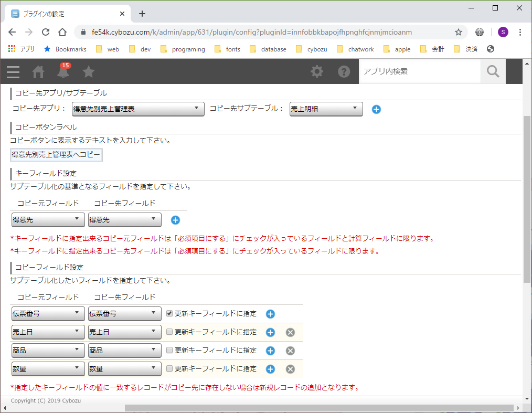Open destination field dropdown 商品
This screenshot has width=532, height=413.
[124, 350]
